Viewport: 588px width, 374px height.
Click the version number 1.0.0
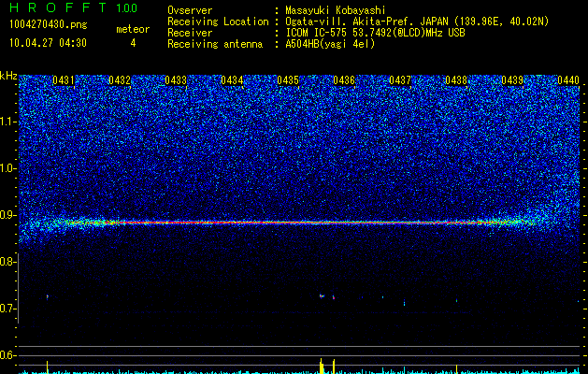click(x=127, y=7)
